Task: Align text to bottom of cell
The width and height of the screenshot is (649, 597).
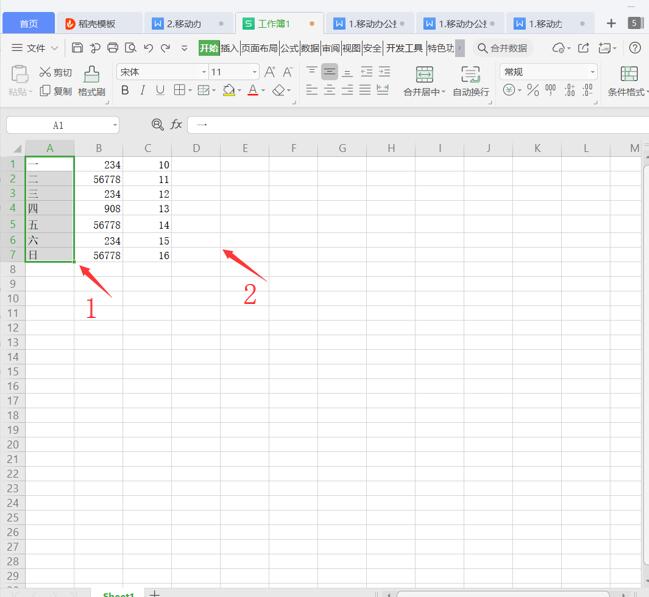Action: click(x=347, y=72)
